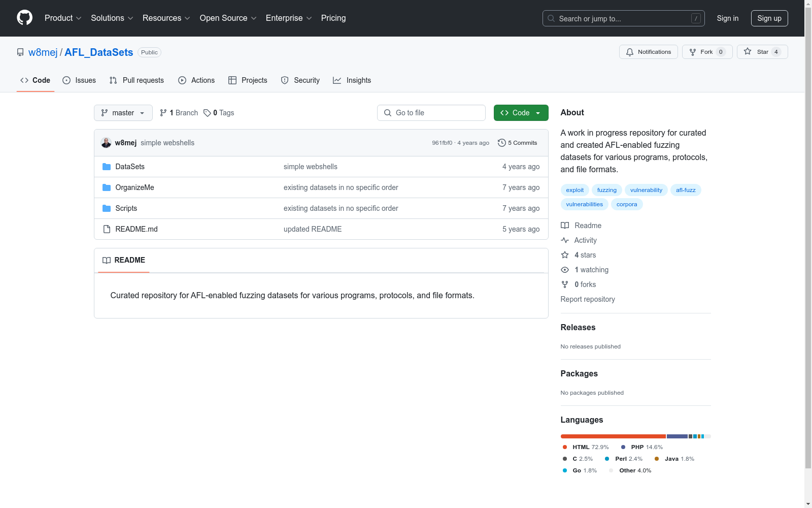812x508 pixels.
Task: Click the tag icon beside 0 Tags
Action: pos(207,113)
